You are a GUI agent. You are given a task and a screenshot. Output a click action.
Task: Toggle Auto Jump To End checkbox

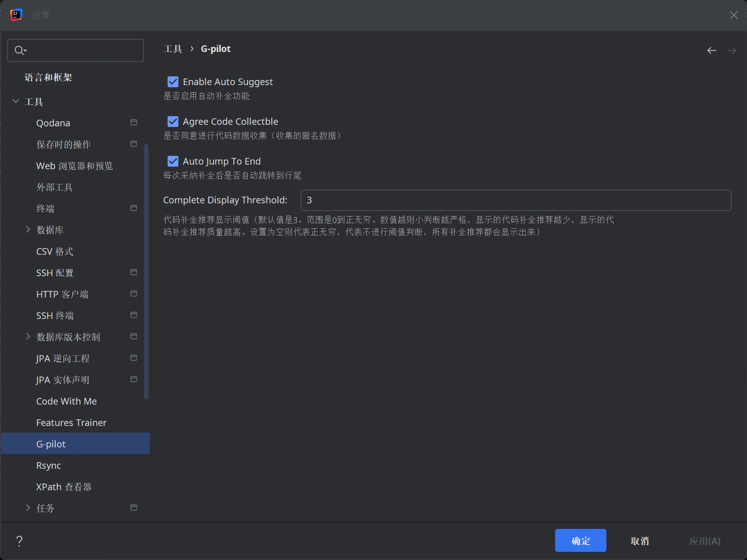[x=173, y=161]
